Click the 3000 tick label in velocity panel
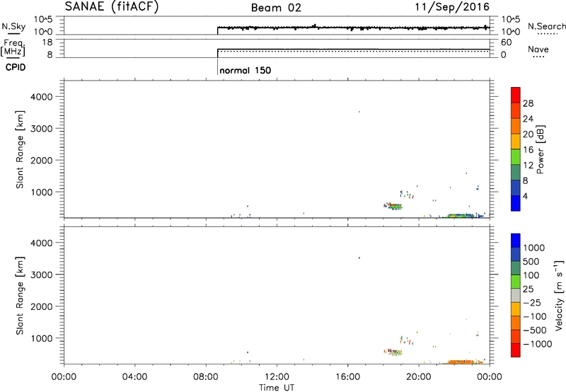Screen dimensions: 566x392 [42, 275]
